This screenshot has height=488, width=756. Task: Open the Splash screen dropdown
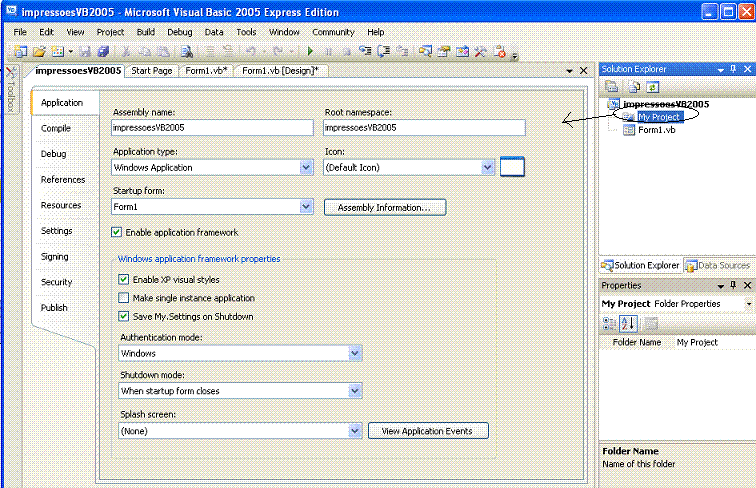coord(355,431)
